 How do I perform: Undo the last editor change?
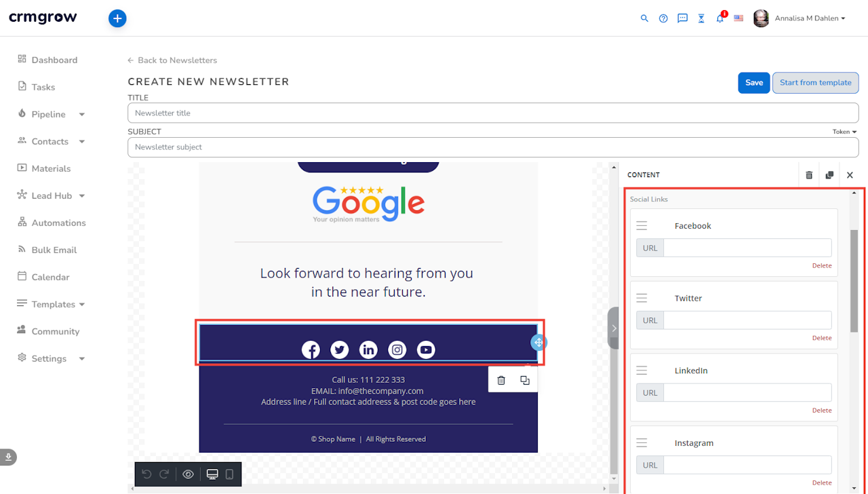(146, 474)
